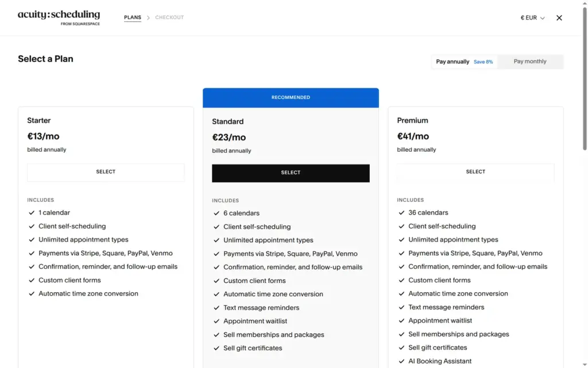Click the AI Booking Assistant text
The height and width of the screenshot is (368, 588).
[440, 361]
